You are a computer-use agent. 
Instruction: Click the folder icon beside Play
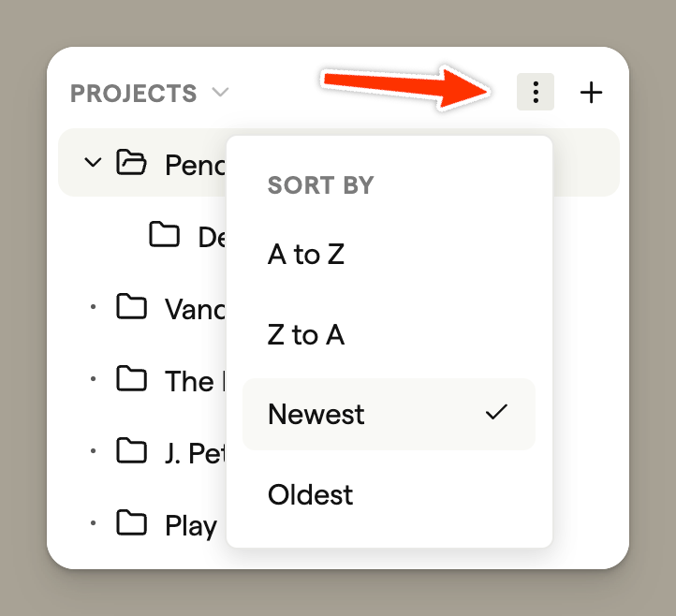[132, 524]
